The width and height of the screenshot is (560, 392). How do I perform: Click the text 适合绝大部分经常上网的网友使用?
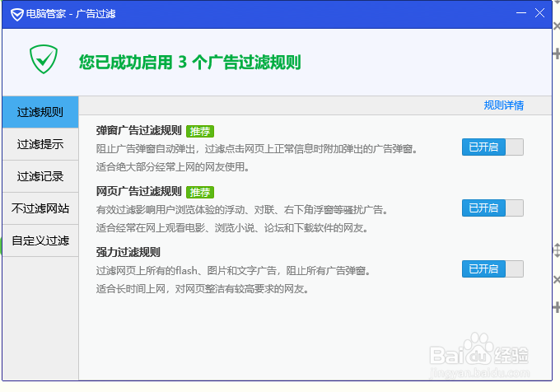click(x=173, y=166)
